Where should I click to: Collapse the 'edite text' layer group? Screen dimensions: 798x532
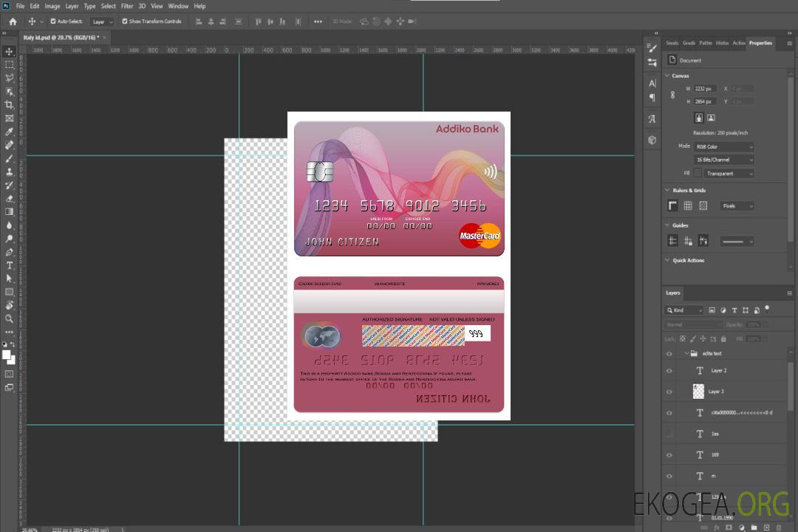pyautogui.click(x=686, y=353)
